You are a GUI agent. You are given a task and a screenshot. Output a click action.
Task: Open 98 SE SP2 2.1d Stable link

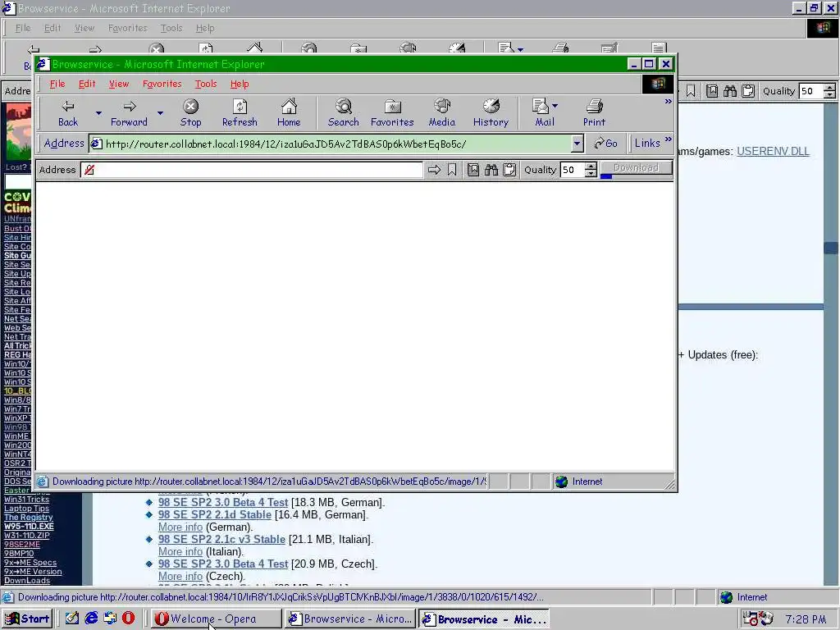[x=215, y=515]
